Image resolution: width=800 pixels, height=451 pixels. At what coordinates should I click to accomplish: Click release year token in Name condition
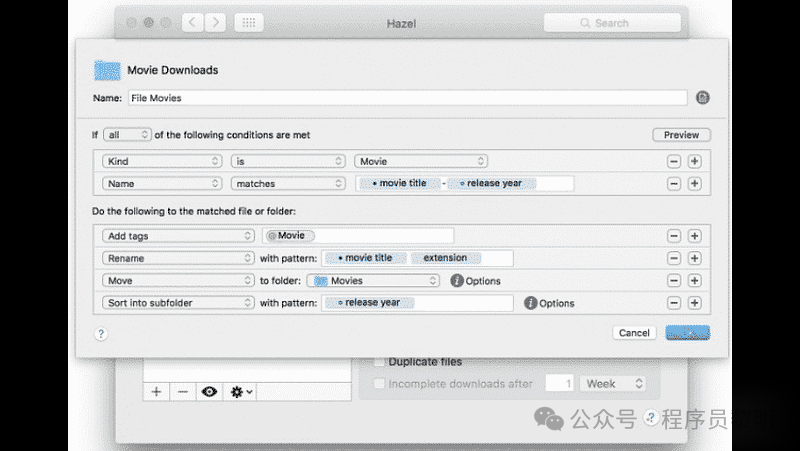[492, 183]
